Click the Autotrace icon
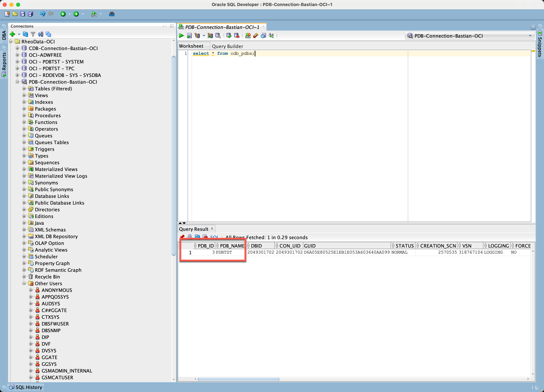544x392 pixels. (x=210, y=36)
